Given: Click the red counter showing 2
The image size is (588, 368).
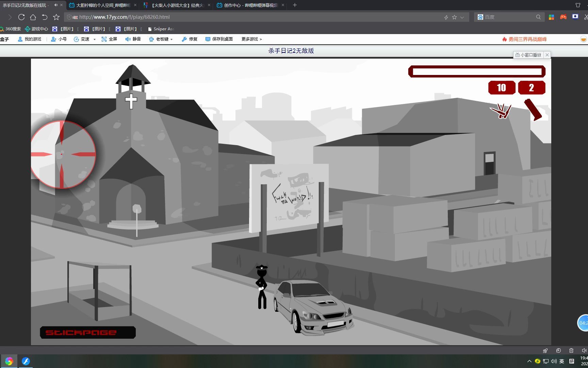Looking at the screenshot, I should 532,88.
